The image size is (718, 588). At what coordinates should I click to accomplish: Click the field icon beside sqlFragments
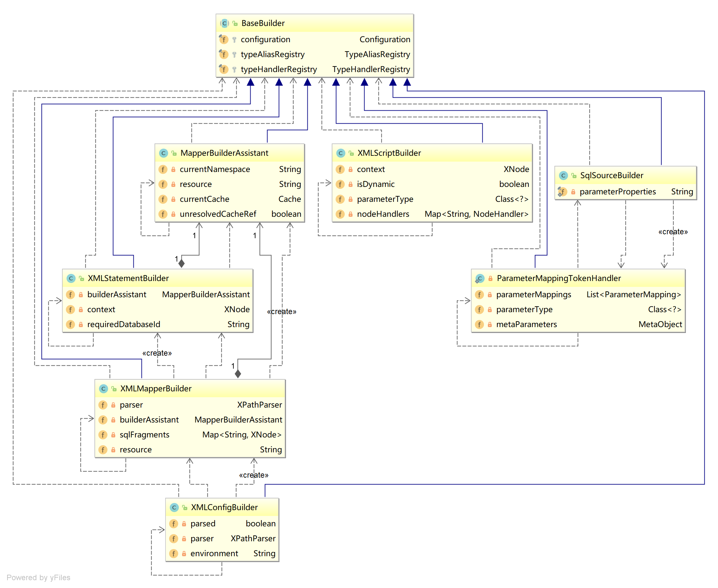(x=103, y=435)
